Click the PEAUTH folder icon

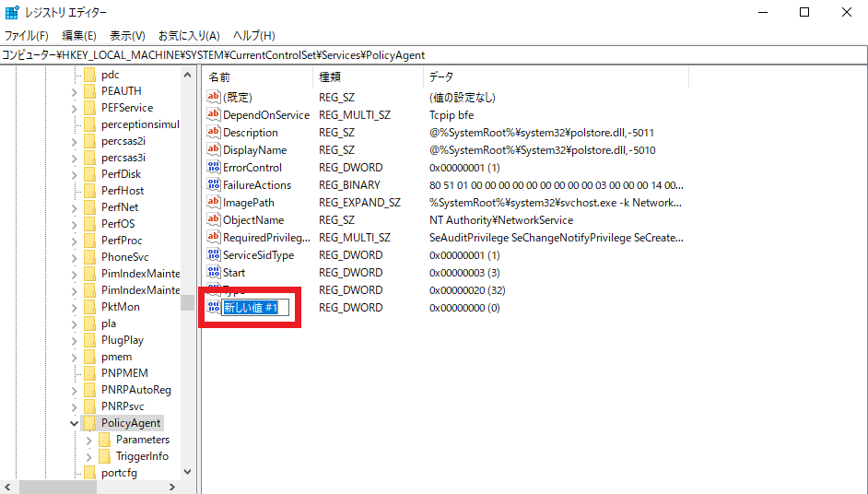pos(89,91)
